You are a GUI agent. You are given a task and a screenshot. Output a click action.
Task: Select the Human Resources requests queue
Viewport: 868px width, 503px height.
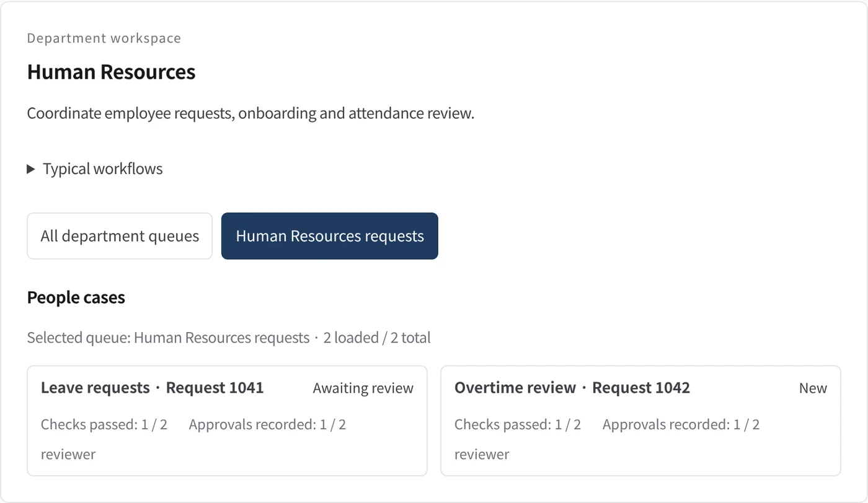[330, 236]
